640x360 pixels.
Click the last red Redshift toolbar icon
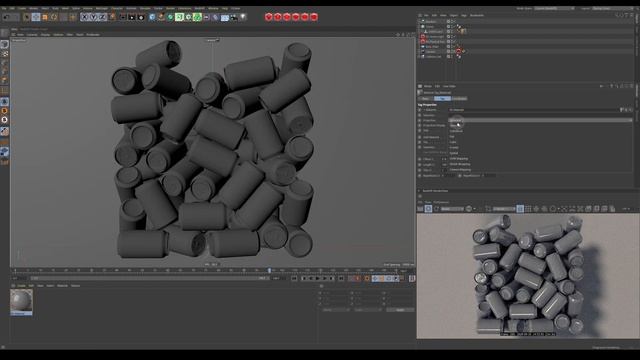coord(314,17)
